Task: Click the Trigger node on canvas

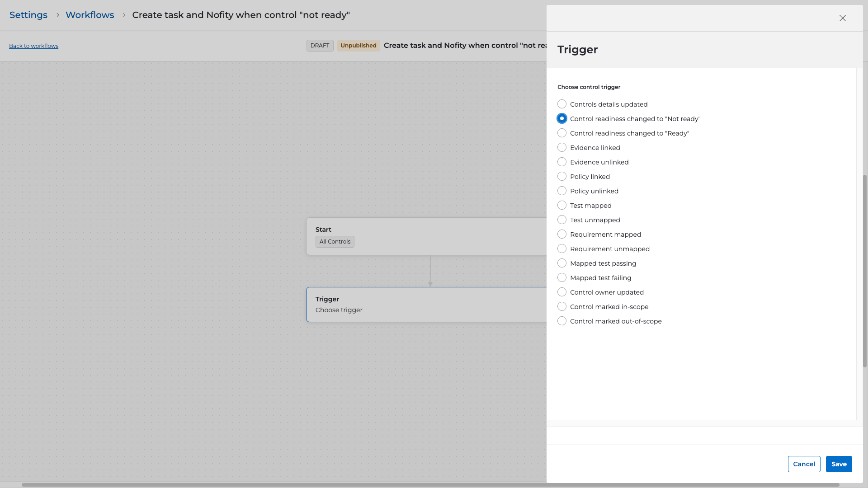Action: pyautogui.click(x=425, y=305)
